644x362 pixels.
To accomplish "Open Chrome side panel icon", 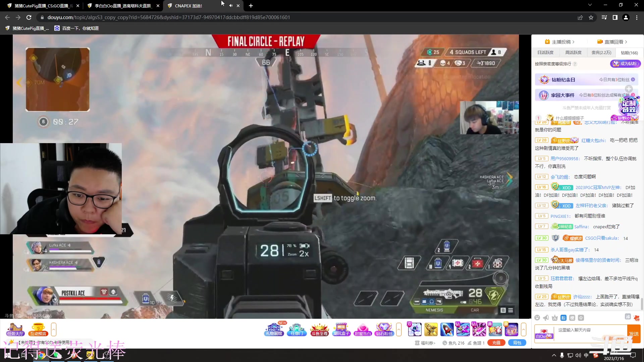I will tap(615, 17).
